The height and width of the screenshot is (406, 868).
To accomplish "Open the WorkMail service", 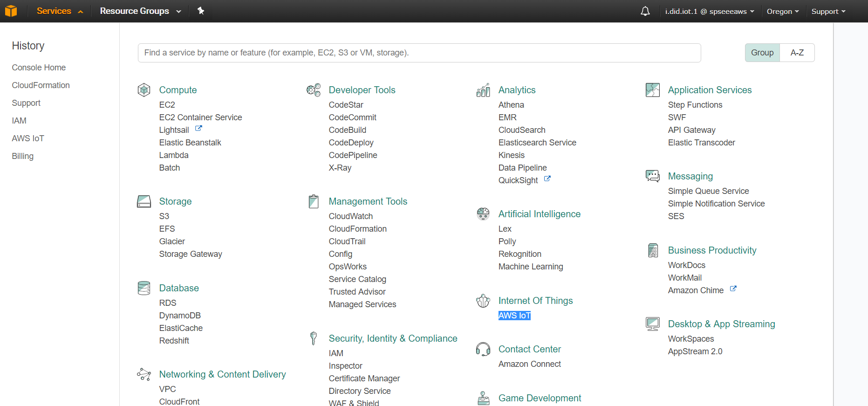I will (x=685, y=278).
